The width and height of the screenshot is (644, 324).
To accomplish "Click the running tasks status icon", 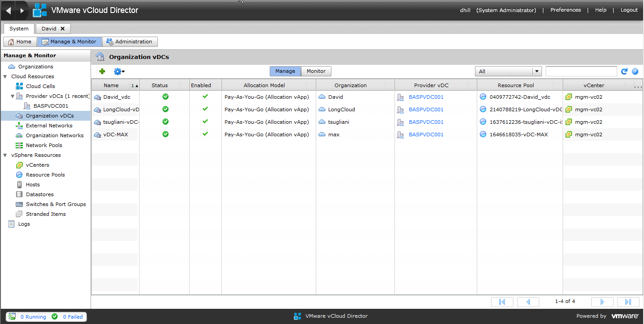I will (12, 316).
